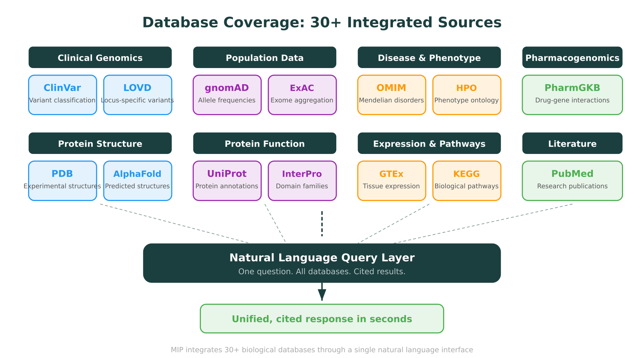The image size is (644, 358).
Task: Open the PharmGKB drug-gene interactions card
Action: pos(572,95)
